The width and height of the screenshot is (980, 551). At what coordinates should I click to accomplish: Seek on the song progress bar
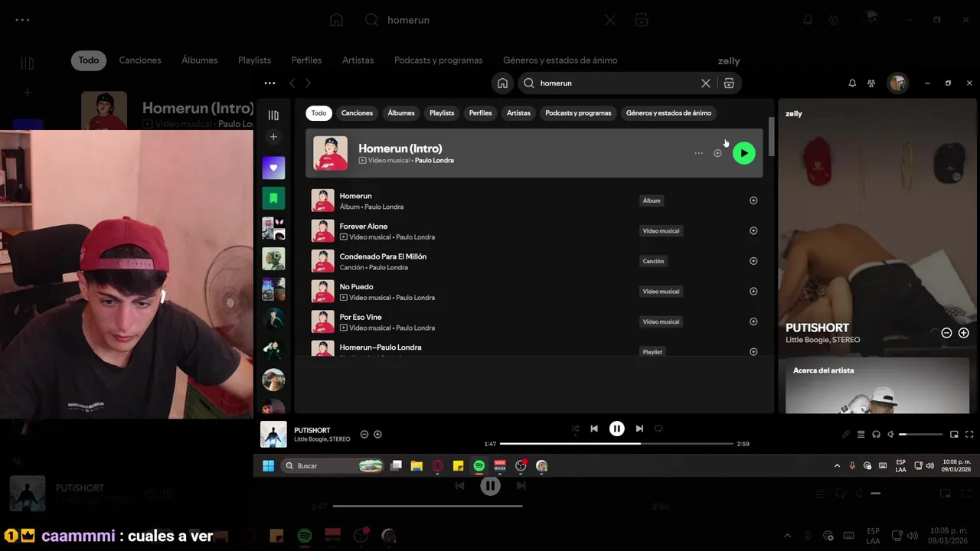coord(616,444)
